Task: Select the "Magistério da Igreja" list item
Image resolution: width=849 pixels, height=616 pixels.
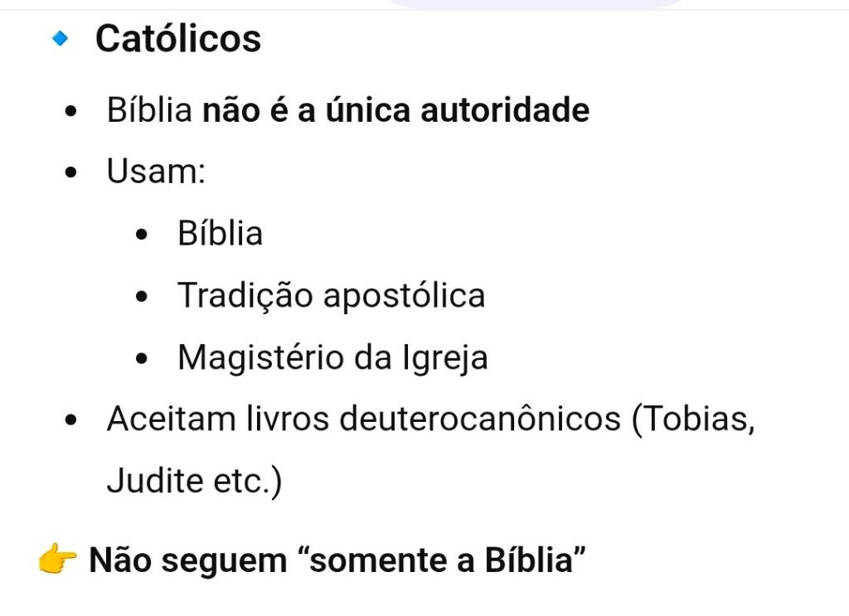Action: (x=332, y=358)
